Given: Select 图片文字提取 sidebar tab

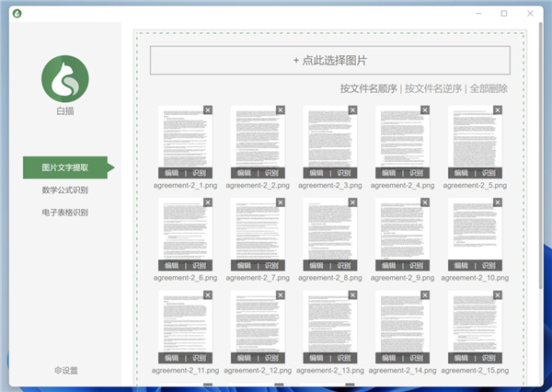Looking at the screenshot, I should click(65, 167).
